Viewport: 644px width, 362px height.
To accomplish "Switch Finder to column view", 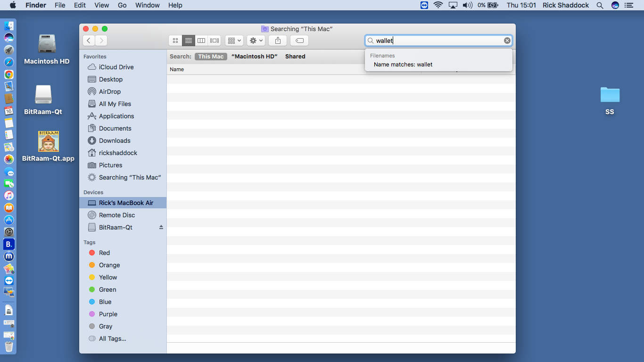I will (201, 41).
